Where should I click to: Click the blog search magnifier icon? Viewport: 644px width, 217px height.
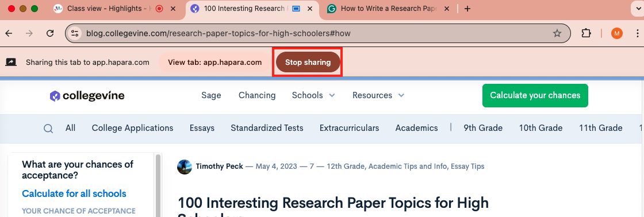[x=48, y=129]
